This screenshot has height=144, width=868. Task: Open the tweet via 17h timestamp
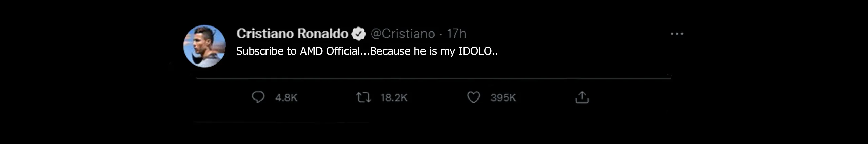[456, 34]
